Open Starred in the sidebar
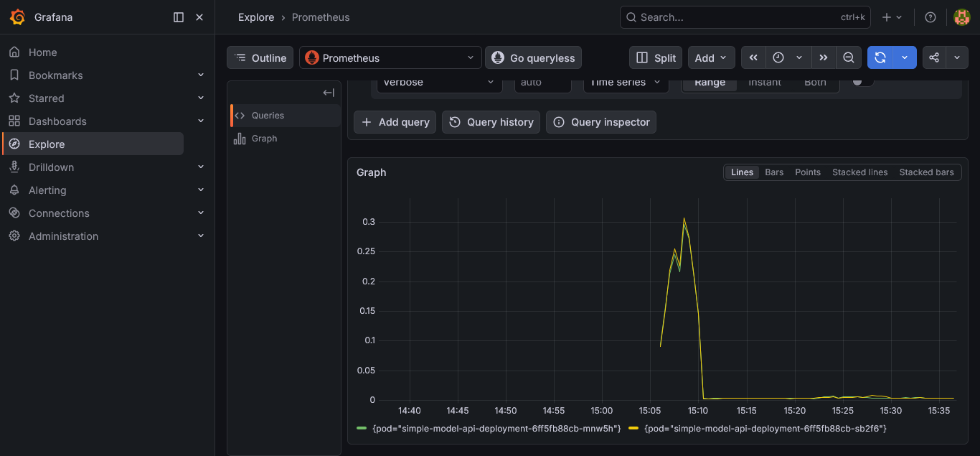This screenshot has width=980, height=456. (46, 98)
